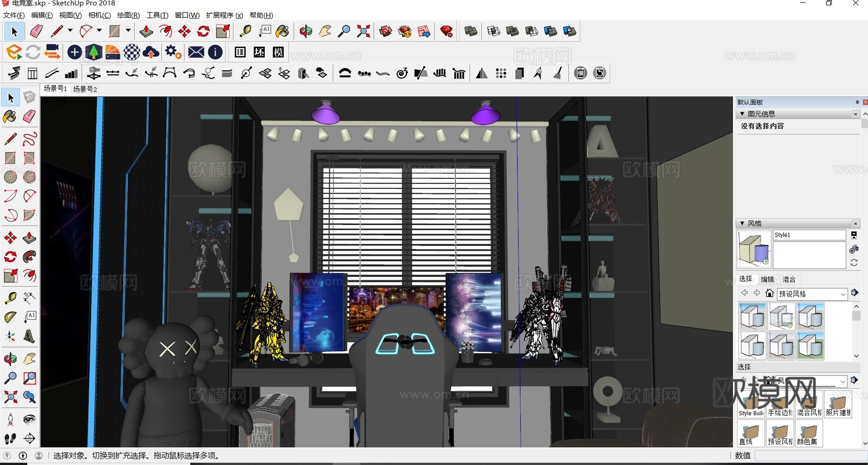Toggle the secondary selection pane button
868x465 pixels.
click(854, 235)
